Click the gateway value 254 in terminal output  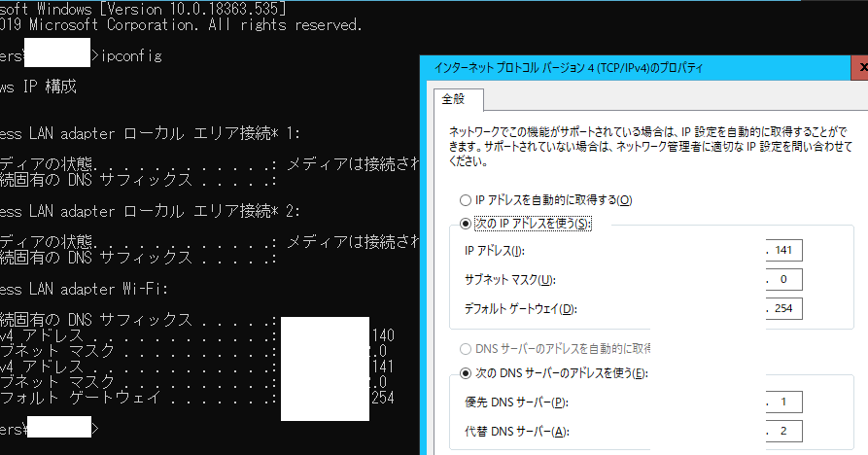point(380,398)
